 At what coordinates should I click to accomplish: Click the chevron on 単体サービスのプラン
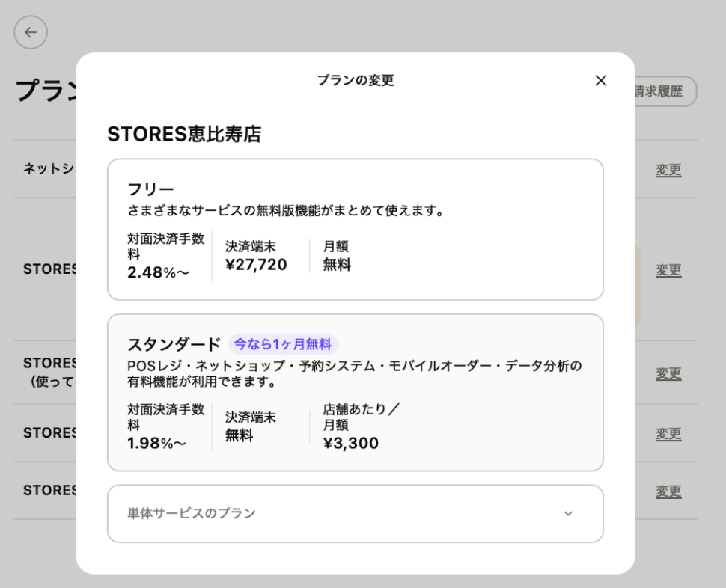coord(567,514)
